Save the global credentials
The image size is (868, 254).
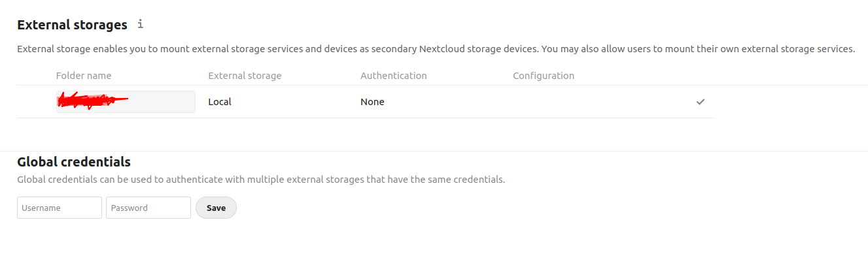point(216,208)
